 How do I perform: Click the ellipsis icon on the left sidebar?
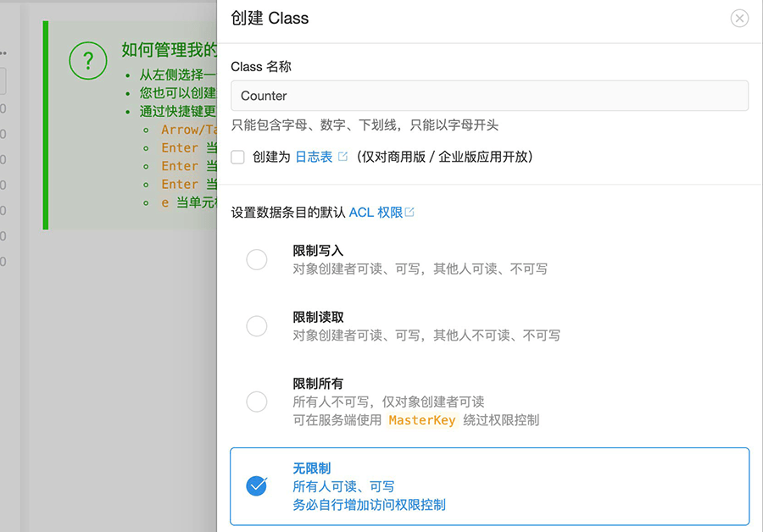[3, 53]
